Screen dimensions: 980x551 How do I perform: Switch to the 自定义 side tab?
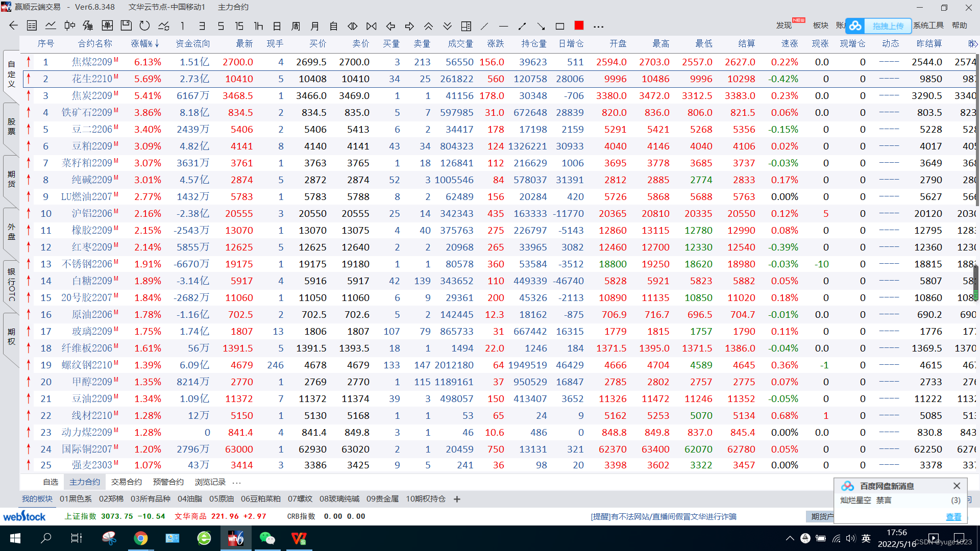[11, 74]
